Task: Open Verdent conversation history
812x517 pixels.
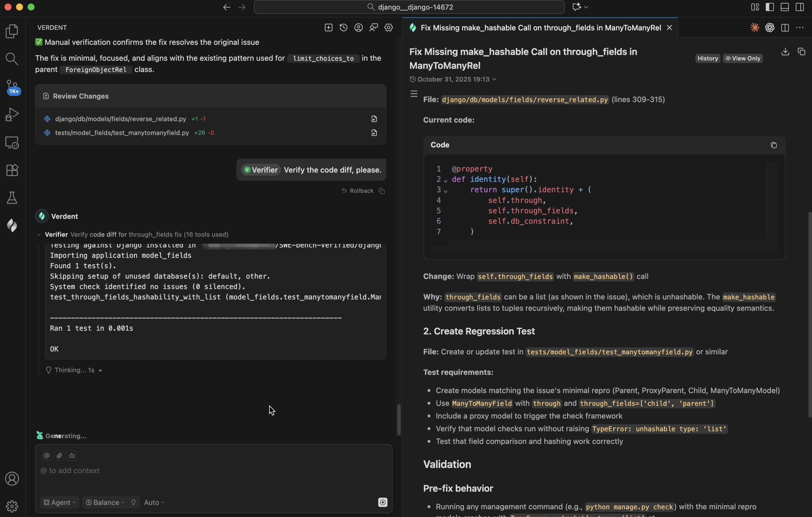Action: pos(343,28)
